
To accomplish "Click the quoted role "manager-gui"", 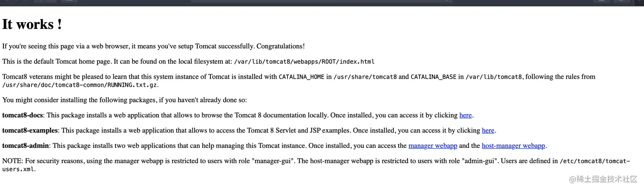I will click(273, 161).
